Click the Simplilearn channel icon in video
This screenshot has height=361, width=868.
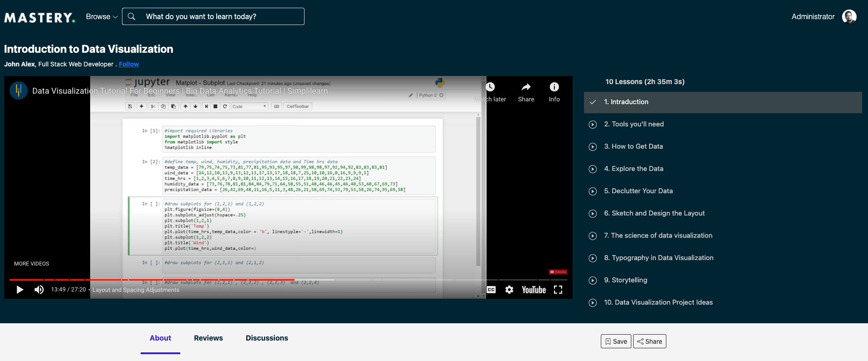pyautogui.click(x=19, y=90)
